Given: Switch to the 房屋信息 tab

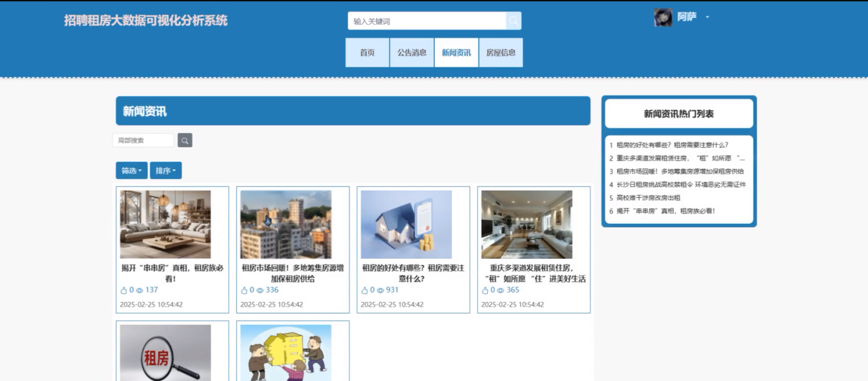Looking at the screenshot, I should [501, 53].
